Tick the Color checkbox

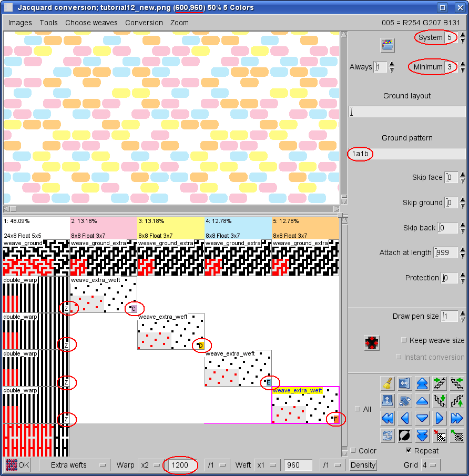click(353, 451)
